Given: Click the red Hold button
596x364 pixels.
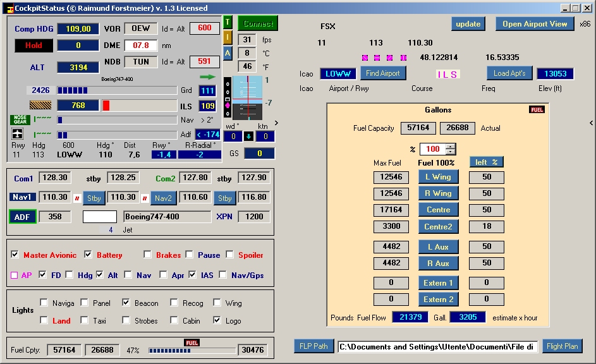Looking at the screenshot, I should (x=34, y=45).
